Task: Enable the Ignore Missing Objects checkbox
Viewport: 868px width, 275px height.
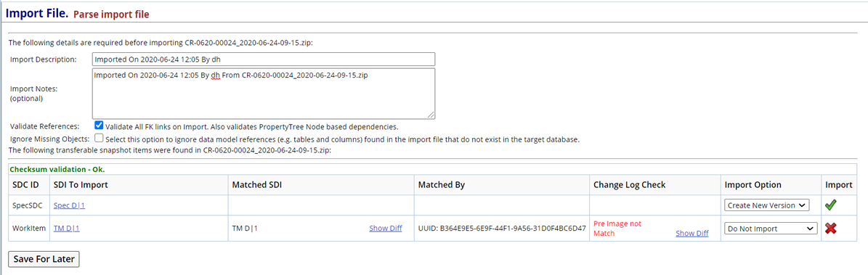Action: tap(99, 138)
